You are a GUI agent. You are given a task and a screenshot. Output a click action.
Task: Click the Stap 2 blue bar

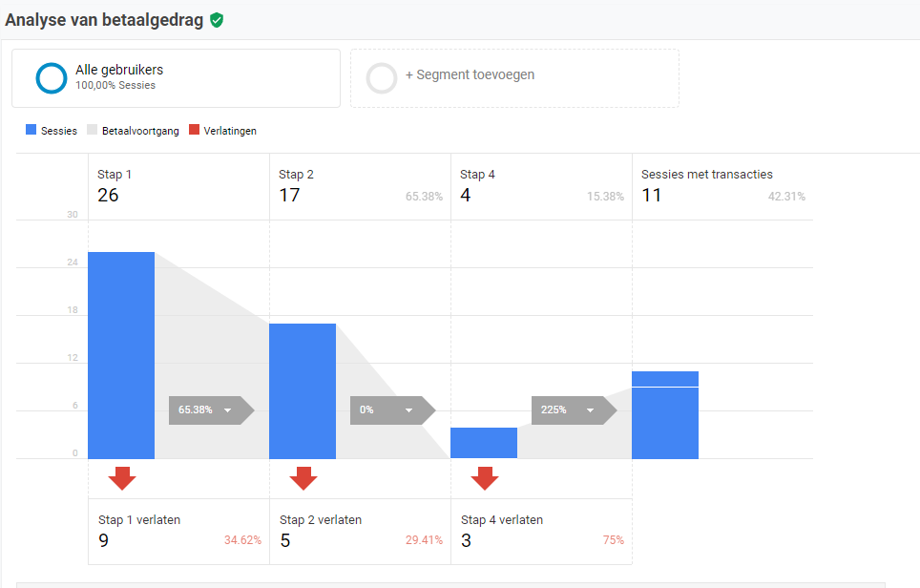(x=303, y=391)
